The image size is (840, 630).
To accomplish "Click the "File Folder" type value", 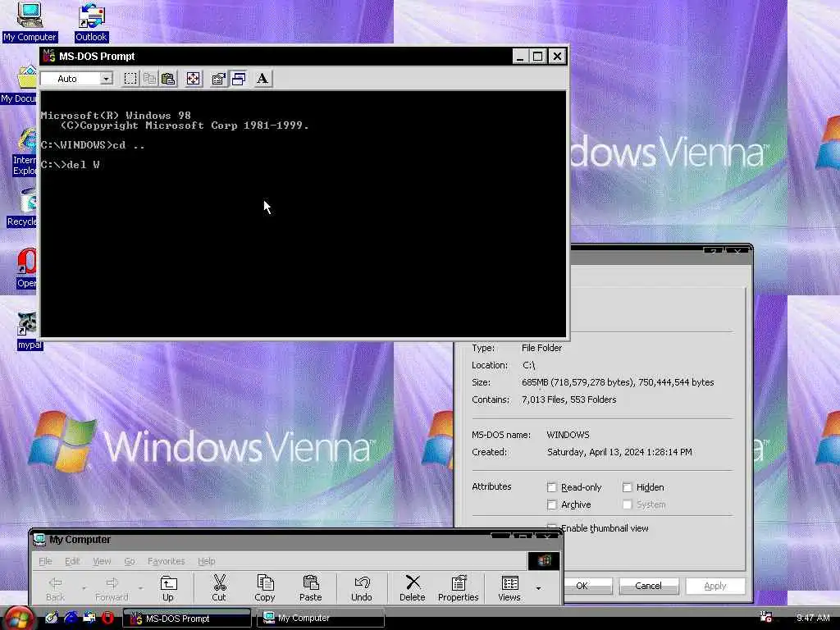I will coord(541,348).
